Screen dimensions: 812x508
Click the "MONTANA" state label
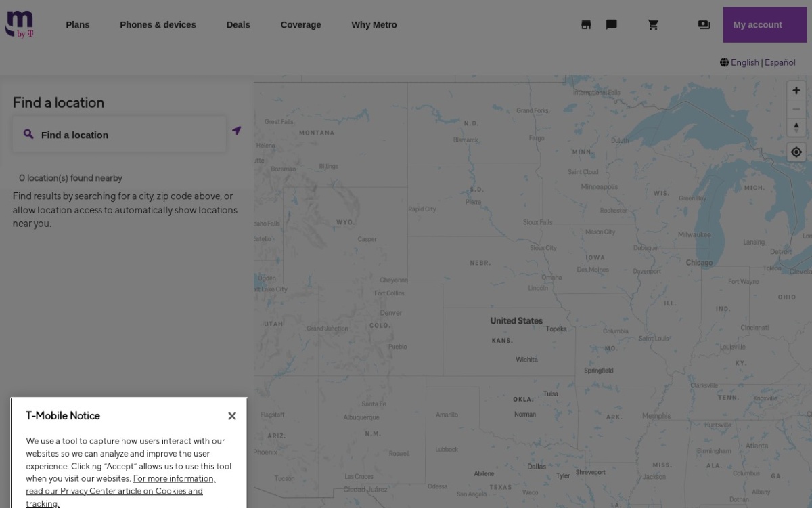coord(317,133)
